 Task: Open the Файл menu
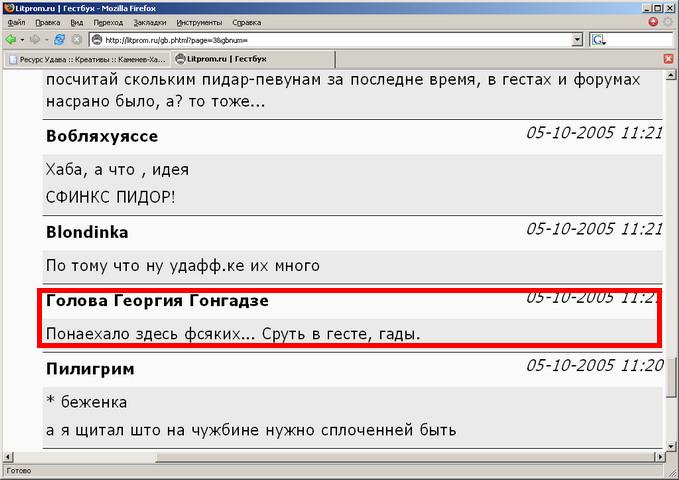click(15, 21)
